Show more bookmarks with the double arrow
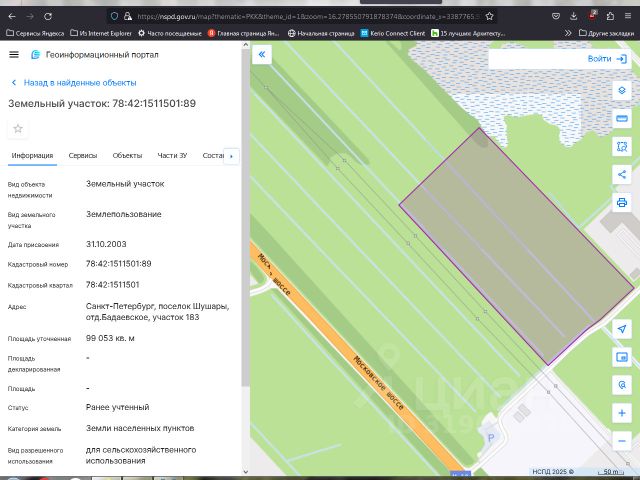 pos(568,33)
